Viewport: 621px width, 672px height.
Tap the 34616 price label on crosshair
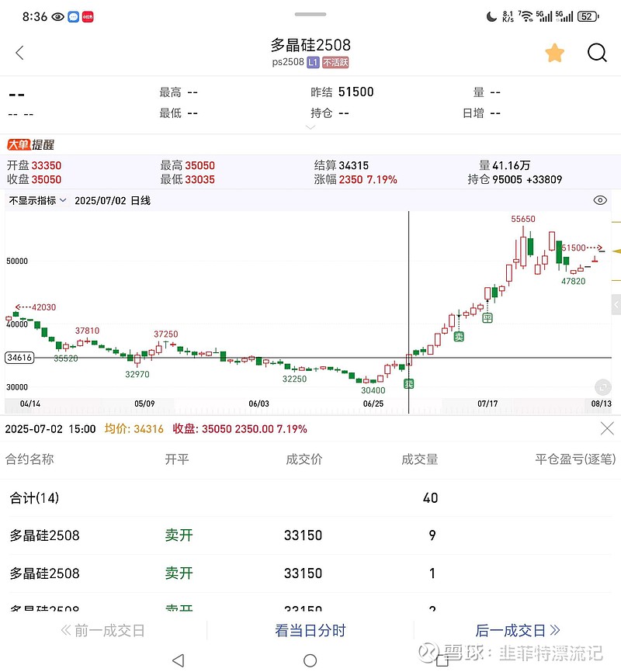tap(19, 358)
